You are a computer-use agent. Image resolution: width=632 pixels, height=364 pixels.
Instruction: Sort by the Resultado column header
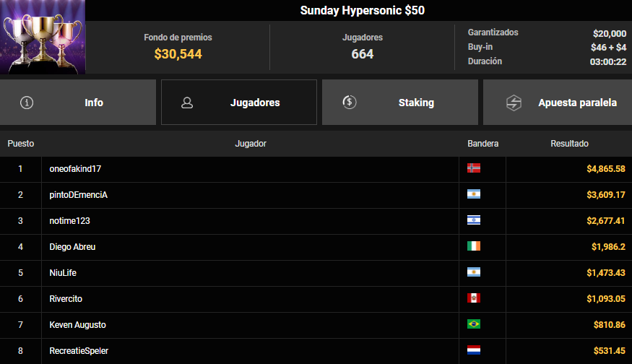tap(569, 144)
